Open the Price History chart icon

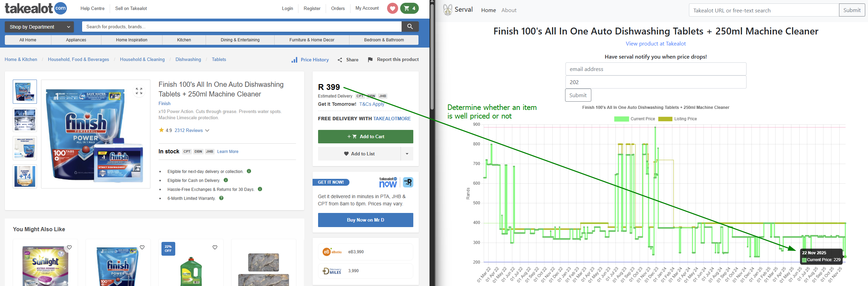coord(294,60)
